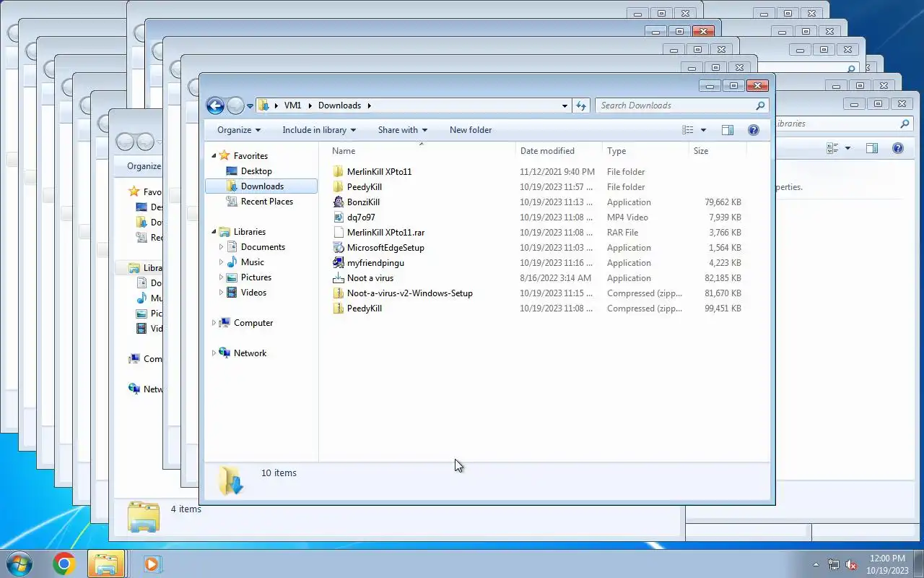The image size is (924, 578).
Task: Select the Noot a virus application icon
Action: pos(339,278)
